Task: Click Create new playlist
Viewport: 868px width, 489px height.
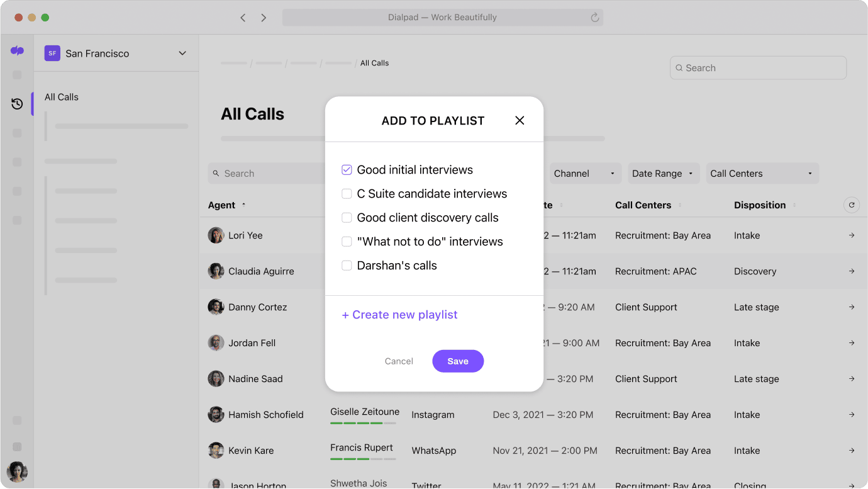Action: coord(399,314)
